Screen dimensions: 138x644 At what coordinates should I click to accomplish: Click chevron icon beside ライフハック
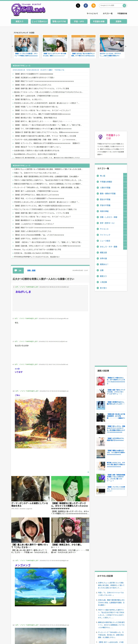[98, 235]
